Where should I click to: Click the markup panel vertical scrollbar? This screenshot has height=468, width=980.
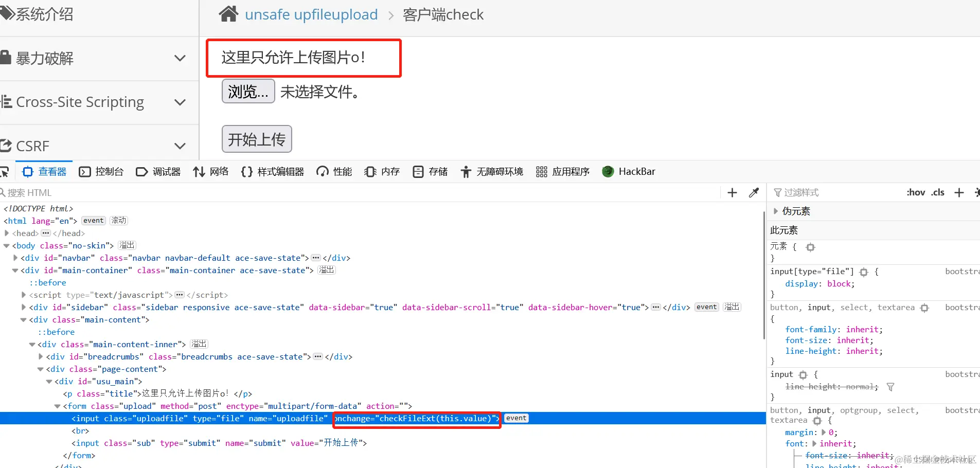(764, 275)
